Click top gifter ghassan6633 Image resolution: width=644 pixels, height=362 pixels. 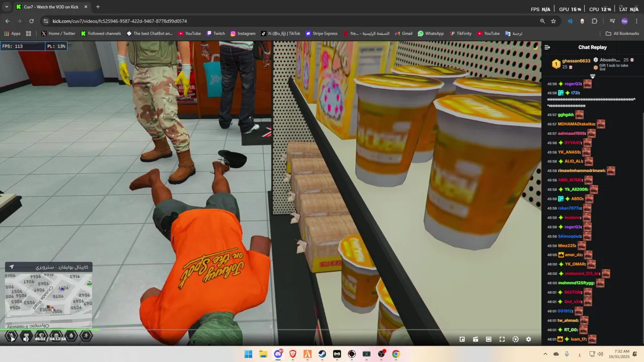[x=576, y=61]
